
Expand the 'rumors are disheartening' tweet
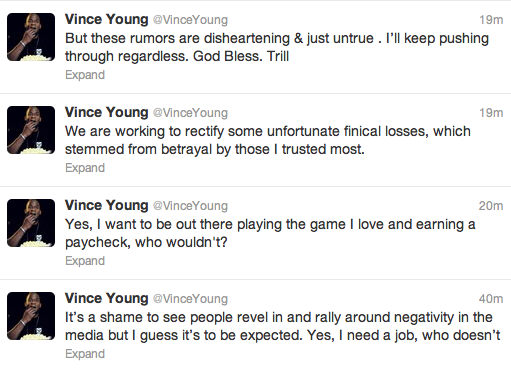[85, 75]
